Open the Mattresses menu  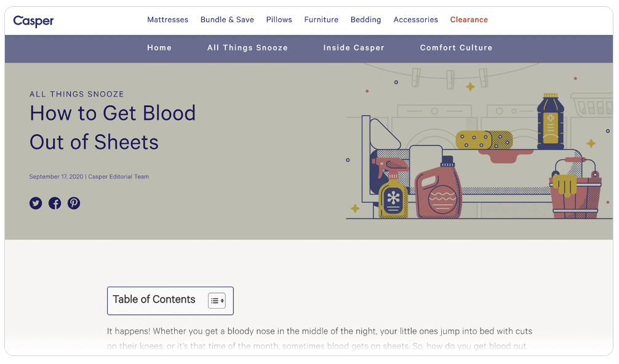point(167,20)
